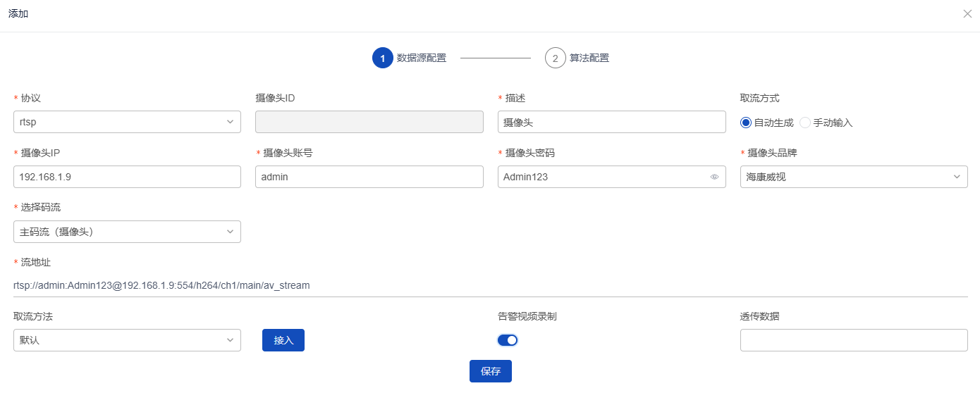Click the 取流方式 label
The image size is (980, 393).
pyautogui.click(x=760, y=98)
